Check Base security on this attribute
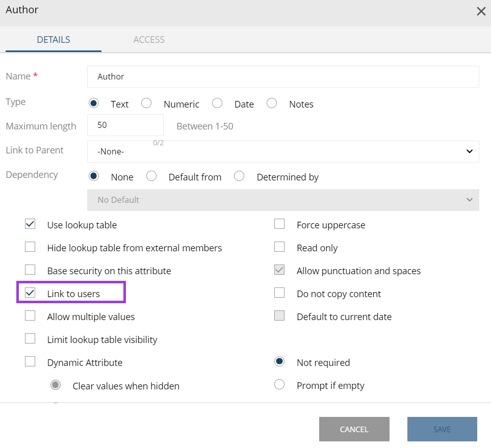 click(30, 270)
